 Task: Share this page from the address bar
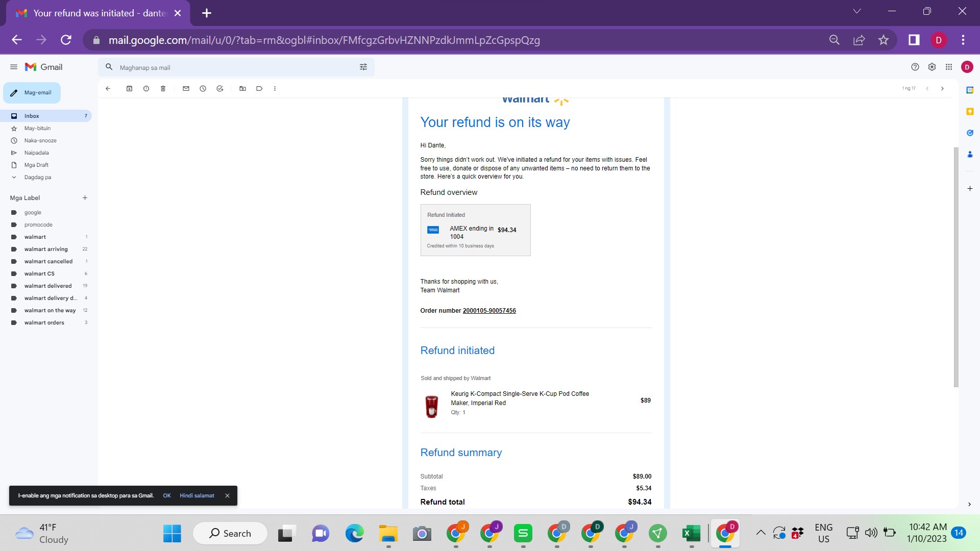click(859, 40)
